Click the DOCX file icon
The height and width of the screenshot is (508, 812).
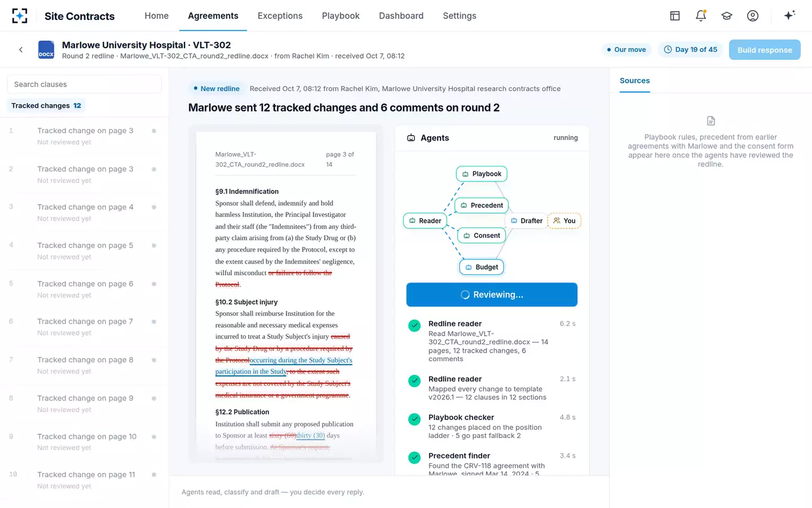[46, 50]
